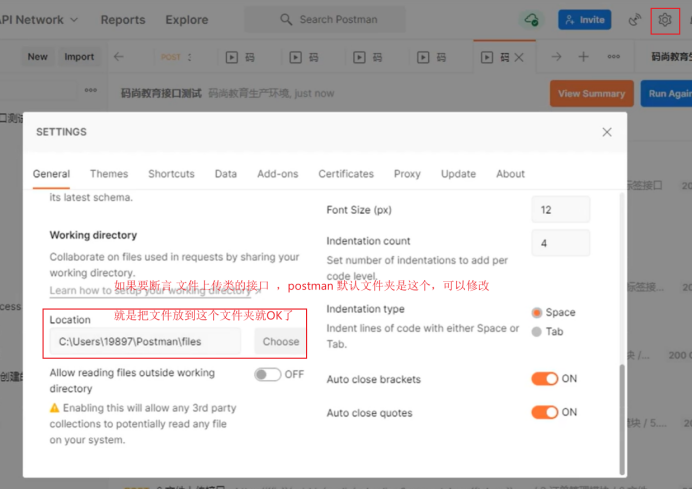Go back with left arrow in tab bar

click(x=119, y=57)
